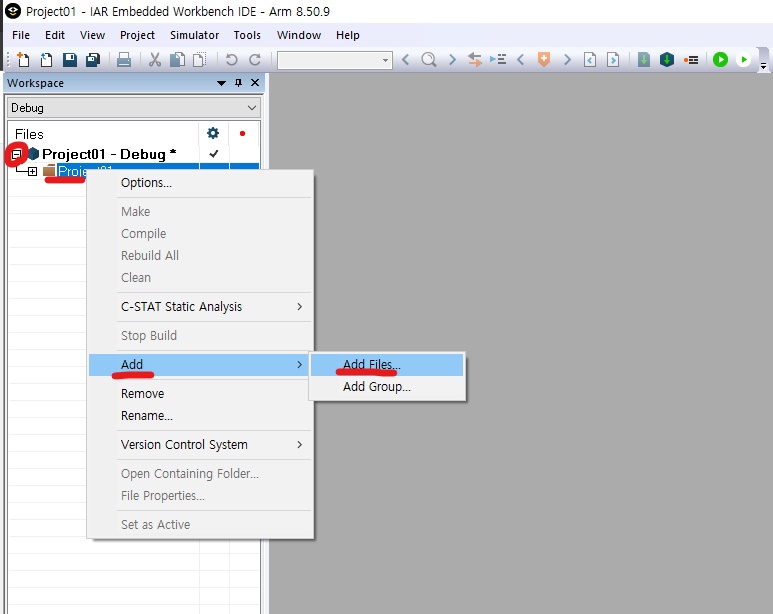Select Add Group... in the submenu
This screenshot has width=773, height=614.
coord(387,387)
